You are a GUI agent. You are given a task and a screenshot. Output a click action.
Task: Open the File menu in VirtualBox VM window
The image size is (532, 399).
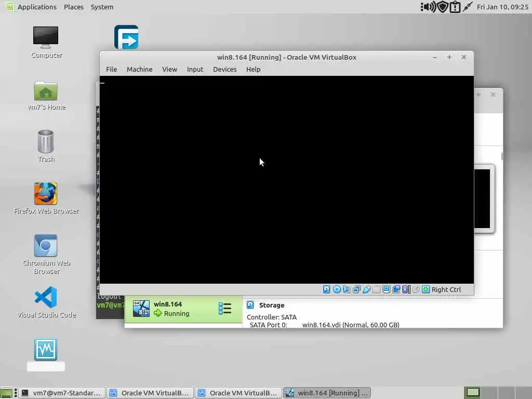[111, 69]
